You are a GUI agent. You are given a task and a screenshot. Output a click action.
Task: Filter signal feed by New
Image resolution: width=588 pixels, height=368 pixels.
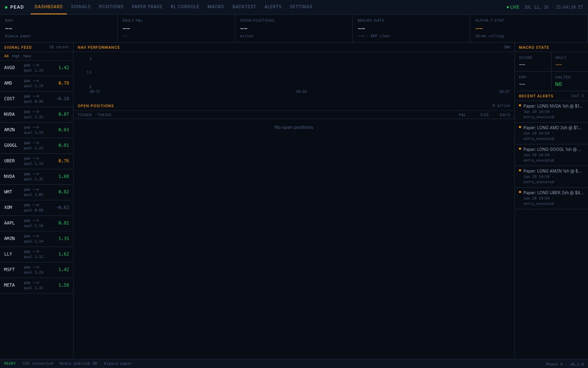click(x=27, y=56)
